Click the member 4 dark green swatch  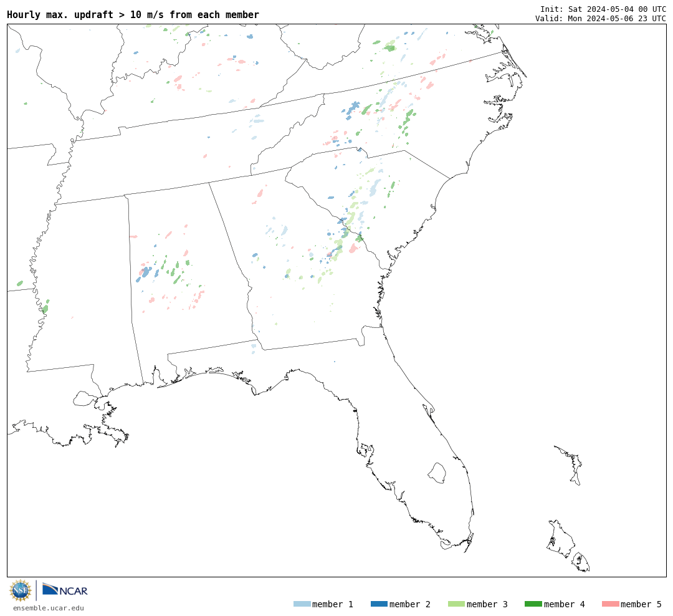pos(533,604)
